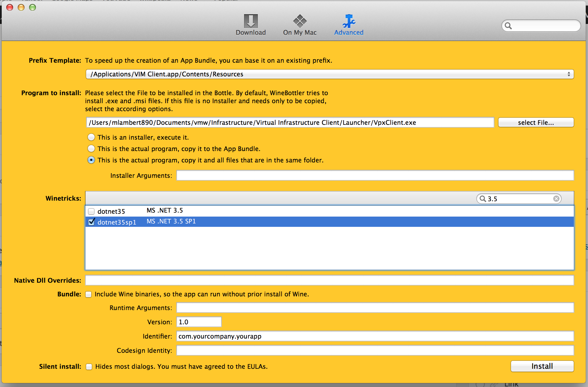588x387 pixels.
Task: Click the select File... button
Action: pos(536,123)
